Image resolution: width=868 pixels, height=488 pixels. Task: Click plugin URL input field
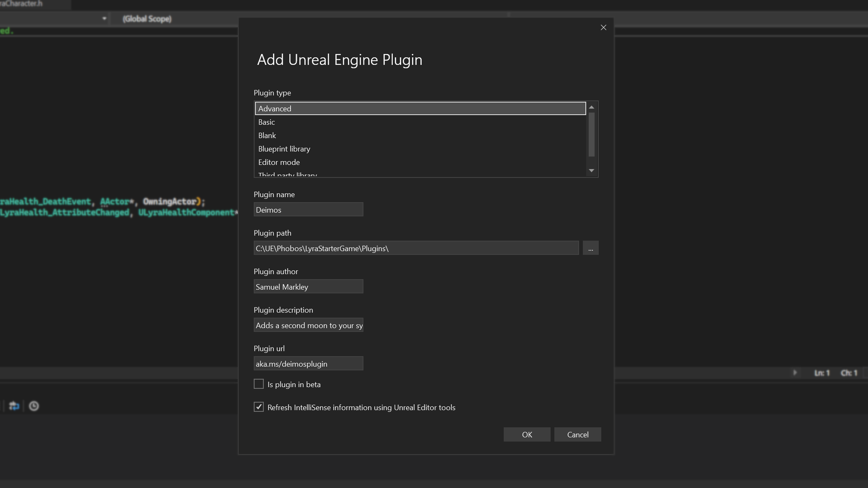point(308,363)
